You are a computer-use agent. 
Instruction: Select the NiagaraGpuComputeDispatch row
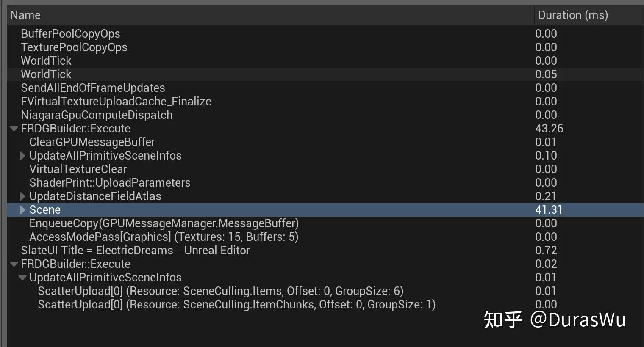tap(97, 115)
